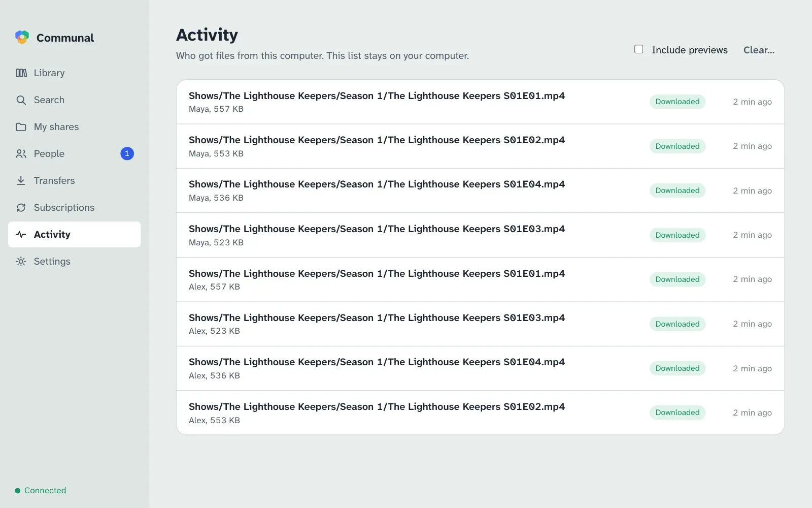Click 'Alex, 557 KB' subtitle text
This screenshot has height=508, width=812.
(214, 287)
